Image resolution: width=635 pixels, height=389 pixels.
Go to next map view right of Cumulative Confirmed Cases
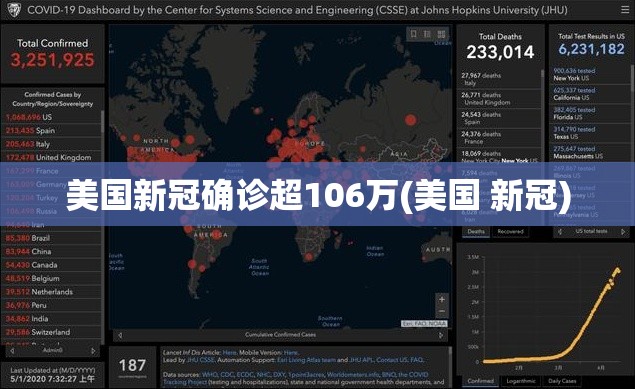tap(441, 335)
